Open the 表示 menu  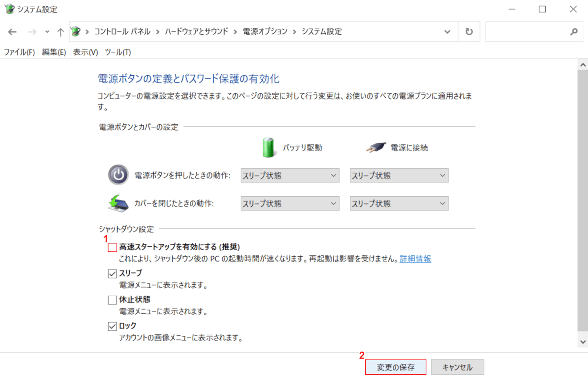point(85,52)
